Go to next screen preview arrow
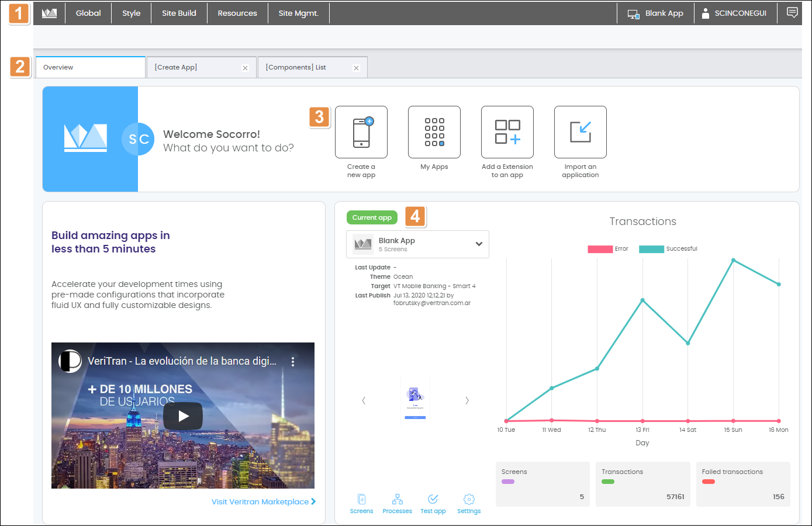The height and width of the screenshot is (526, 812). [x=467, y=400]
